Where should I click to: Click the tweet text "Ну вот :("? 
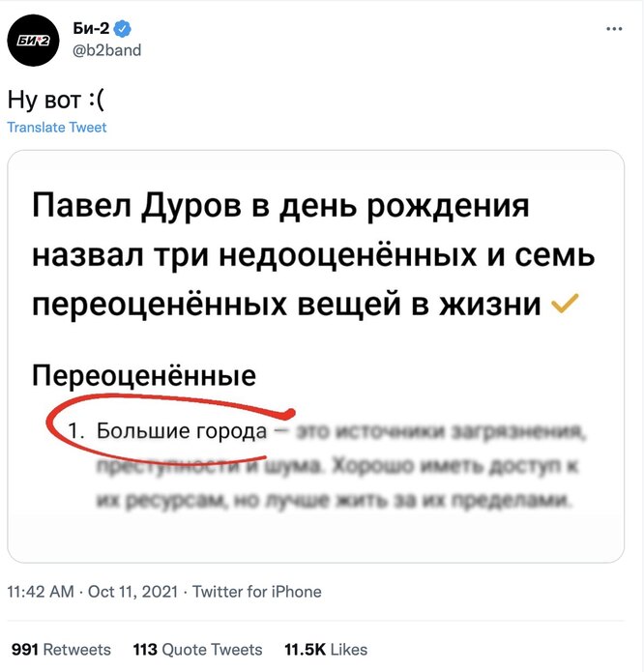54,100
